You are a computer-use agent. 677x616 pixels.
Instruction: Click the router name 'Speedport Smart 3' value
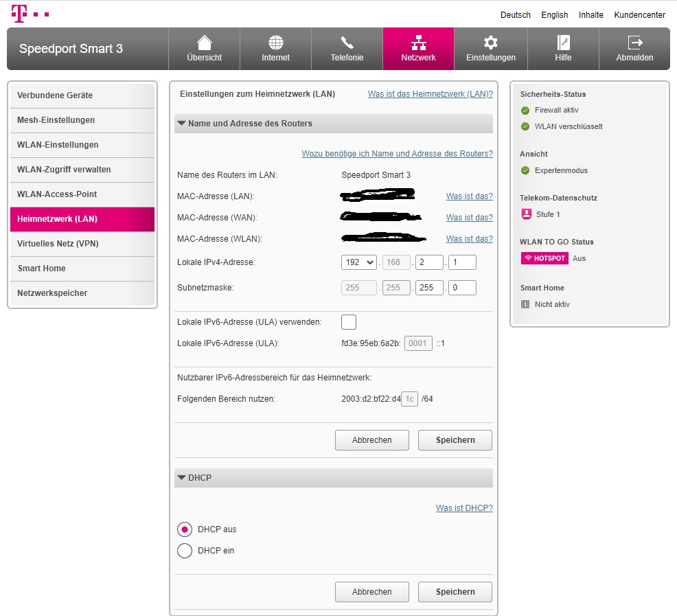[376, 175]
